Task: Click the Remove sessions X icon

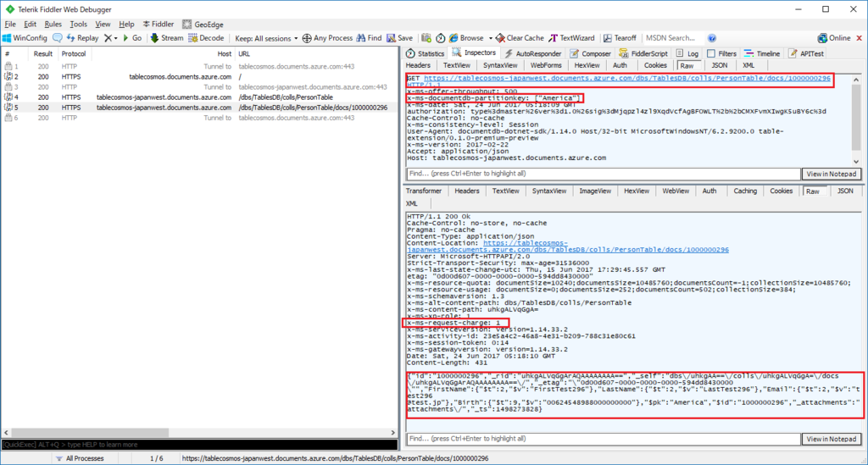Action: coord(108,38)
